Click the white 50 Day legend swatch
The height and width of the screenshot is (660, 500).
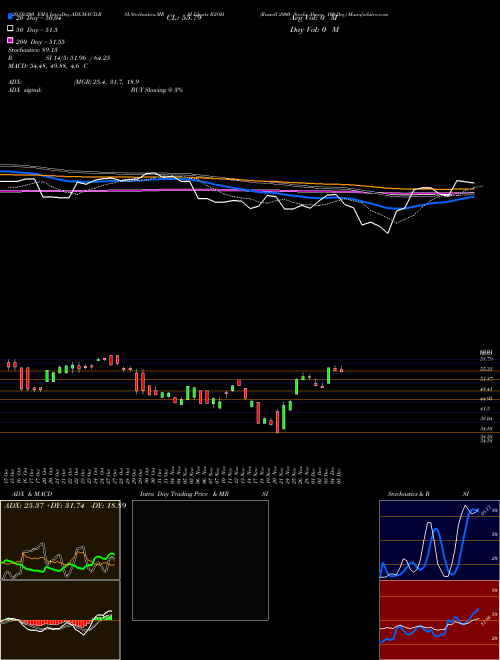(x=10, y=29)
